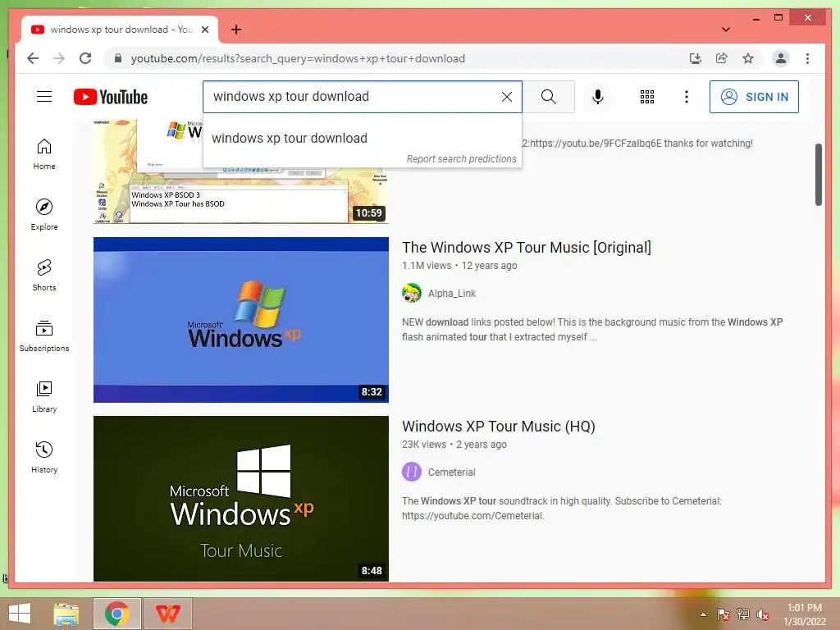Click the SIGN IN button
The image size is (840, 630).
coord(754,97)
